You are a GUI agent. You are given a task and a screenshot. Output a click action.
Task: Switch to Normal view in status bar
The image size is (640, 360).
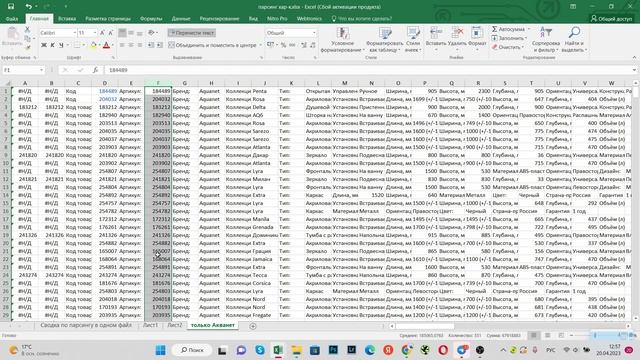coord(533,335)
